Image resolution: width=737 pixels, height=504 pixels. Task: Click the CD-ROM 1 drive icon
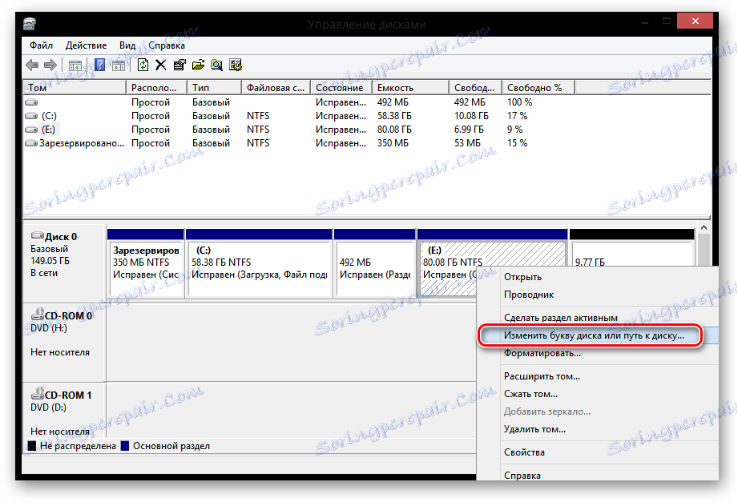click(x=37, y=394)
